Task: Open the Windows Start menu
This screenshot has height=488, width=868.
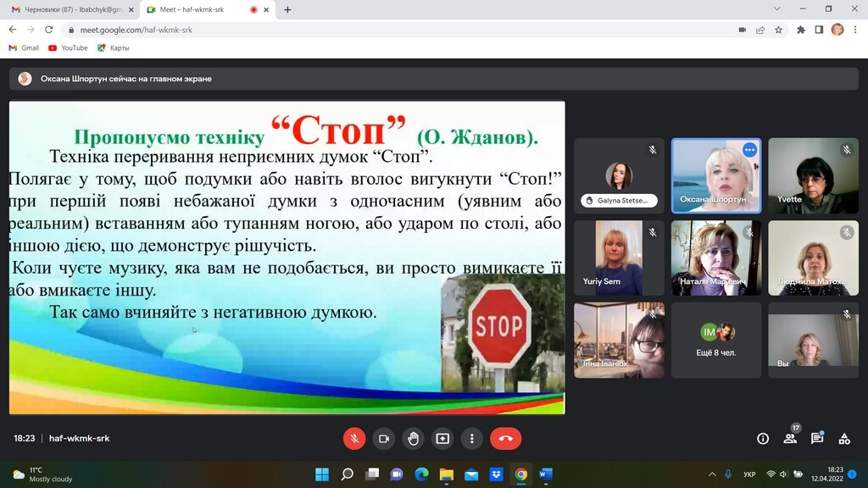Action: tap(321, 474)
